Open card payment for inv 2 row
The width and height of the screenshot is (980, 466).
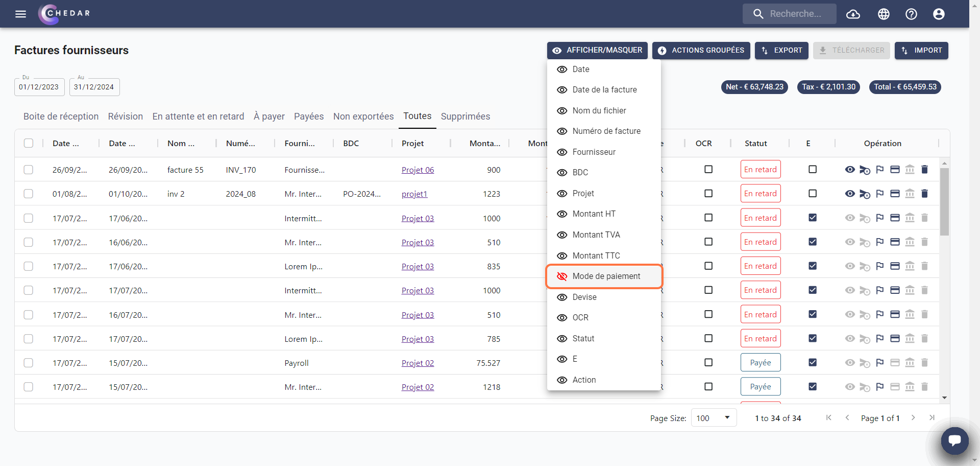coord(895,194)
